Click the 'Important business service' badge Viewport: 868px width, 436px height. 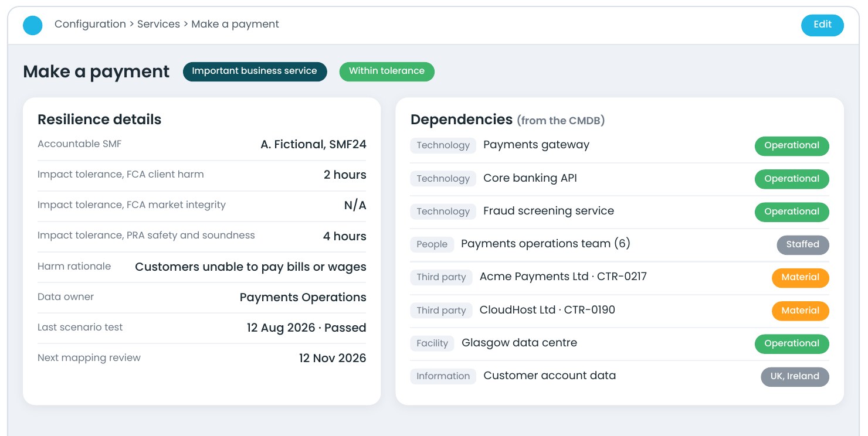pos(255,71)
